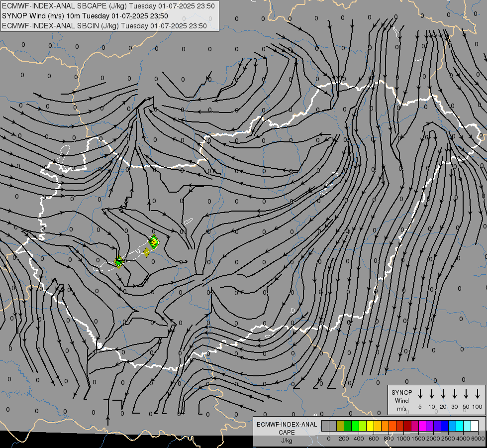
Task: Select the bright green CAPE legend swatch
Action: click(x=355, y=426)
